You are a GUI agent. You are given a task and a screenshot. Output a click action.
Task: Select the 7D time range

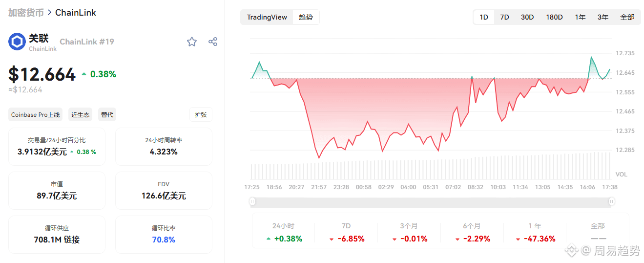504,17
